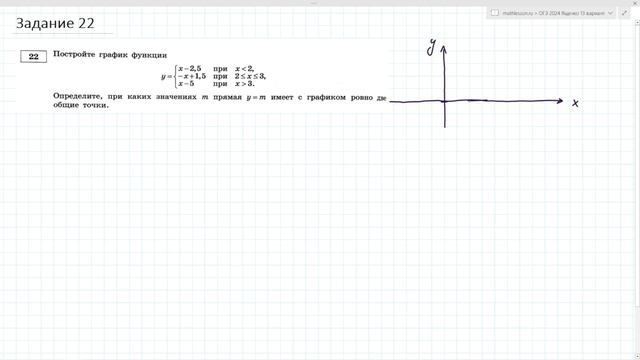Click the formula line 'x−5 при x>3'
Viewport: 640px width, 360px height.
[x=216, y=84]
